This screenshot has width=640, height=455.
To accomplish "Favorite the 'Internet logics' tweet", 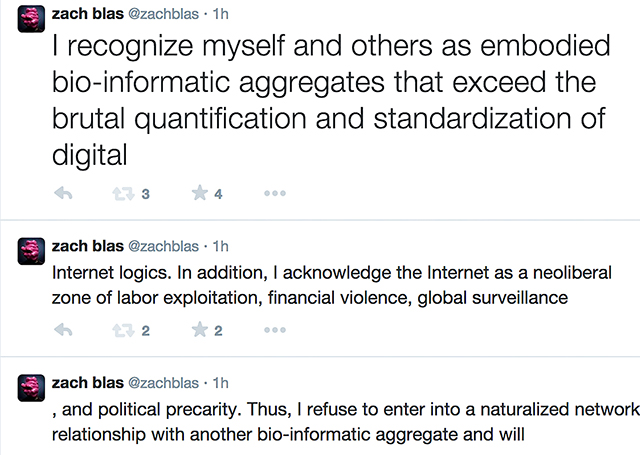I will (x=199, y=330).
